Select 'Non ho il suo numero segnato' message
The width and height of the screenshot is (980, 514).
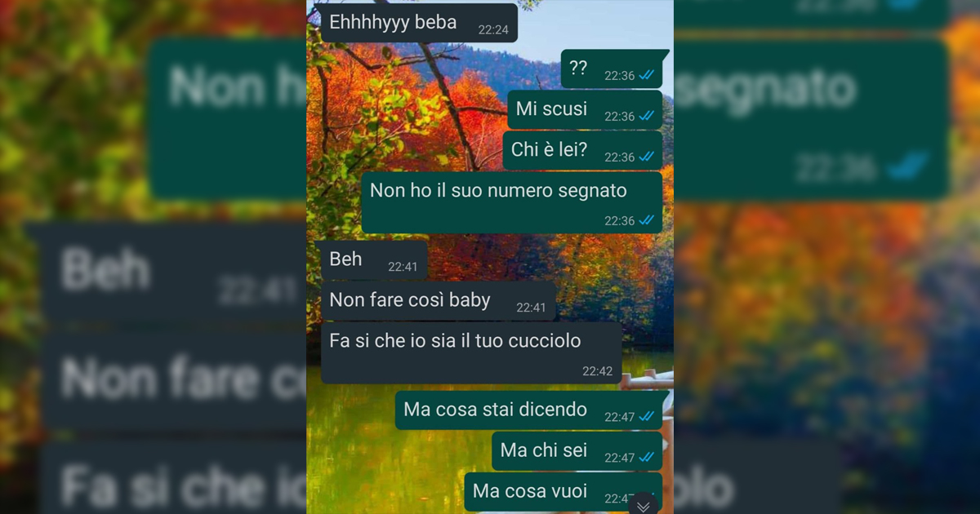pos(512,202)
